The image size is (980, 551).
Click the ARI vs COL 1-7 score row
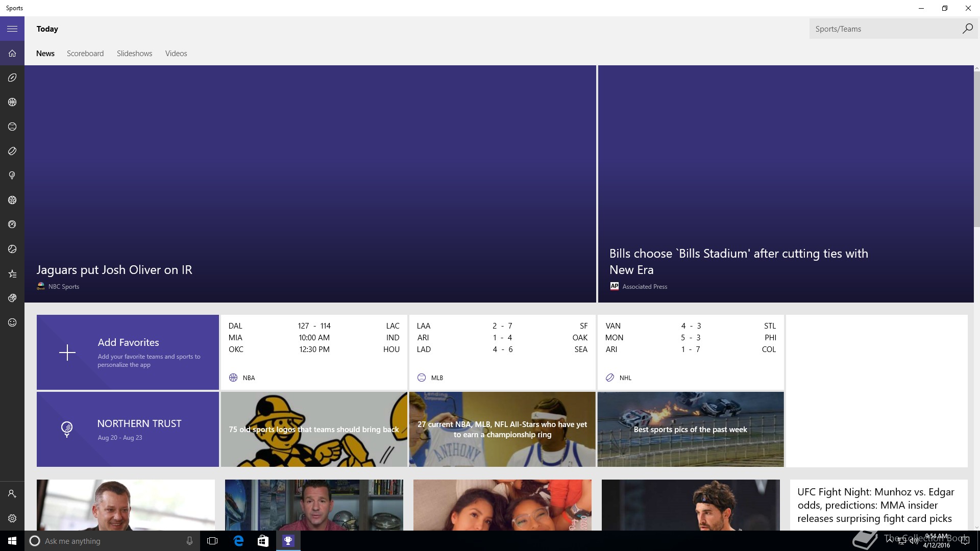pyautogui.click(x=691, y=349)
